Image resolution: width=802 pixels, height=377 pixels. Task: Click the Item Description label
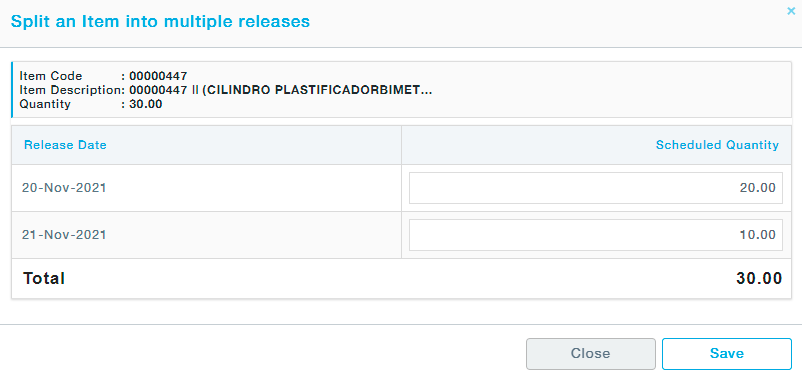click(70, 90)
